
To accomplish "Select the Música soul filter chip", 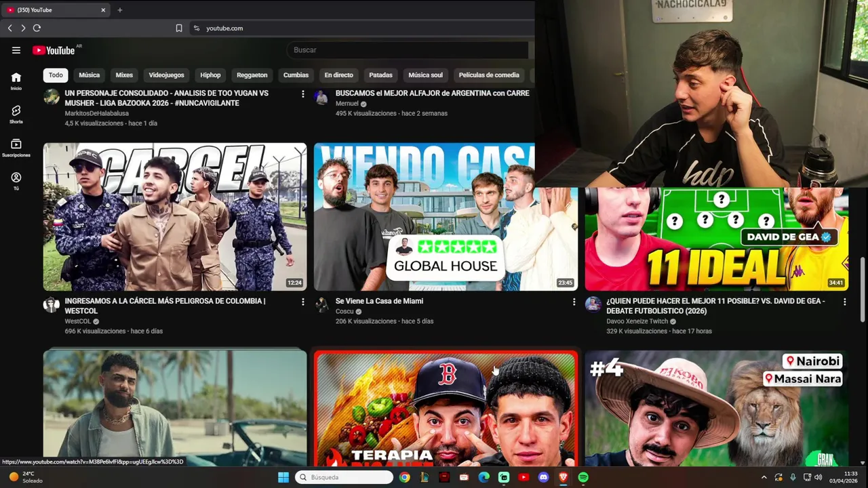I will (x=425, y=75).
